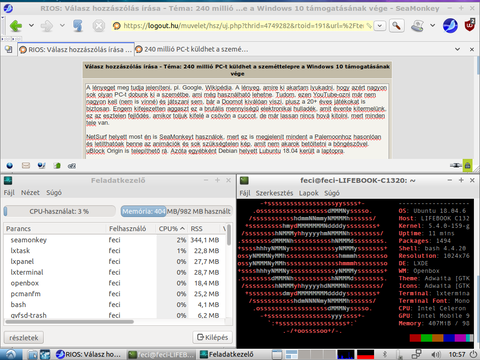Switch to 'RIOS: Válasz hozzászólás írása' tab
480x360 pixels.
pos(76,50)
